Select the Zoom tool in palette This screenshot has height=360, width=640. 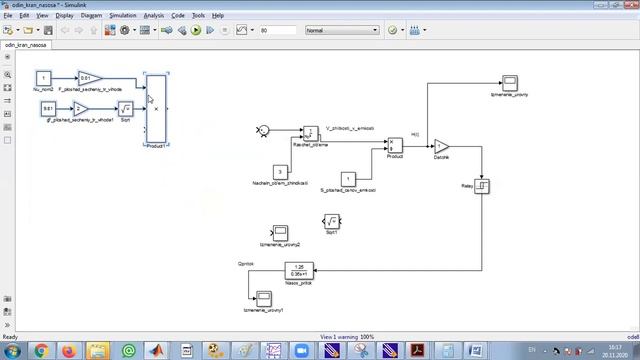tap(7, 75)
